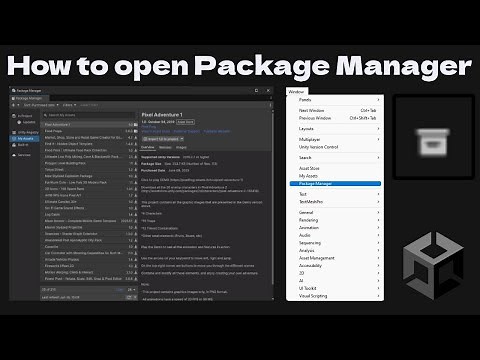Open the Search submenu

tap(335, 158)
